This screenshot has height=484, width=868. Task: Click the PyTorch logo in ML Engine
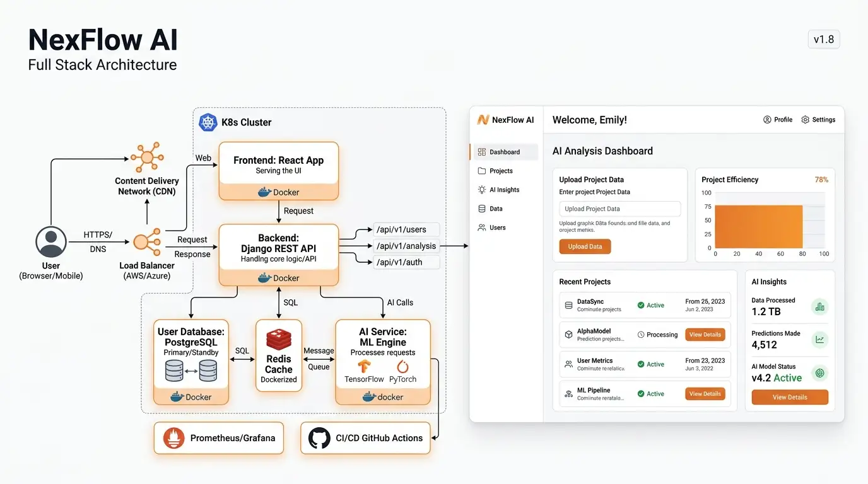pyautogui.click(x=402, y=367)
